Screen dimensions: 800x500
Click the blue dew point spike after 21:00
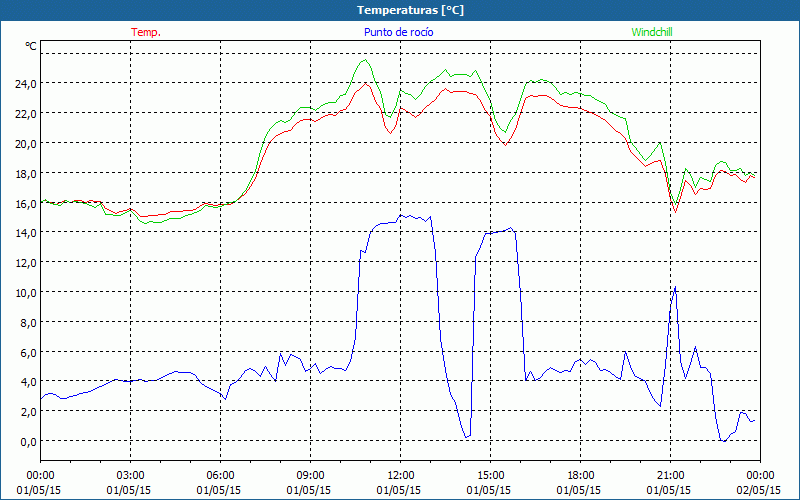pos(675,287)
